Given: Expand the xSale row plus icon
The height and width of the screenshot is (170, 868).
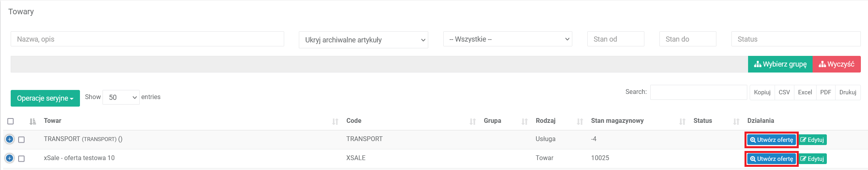Looking at the screenshot, I should [x=9, y=158].
